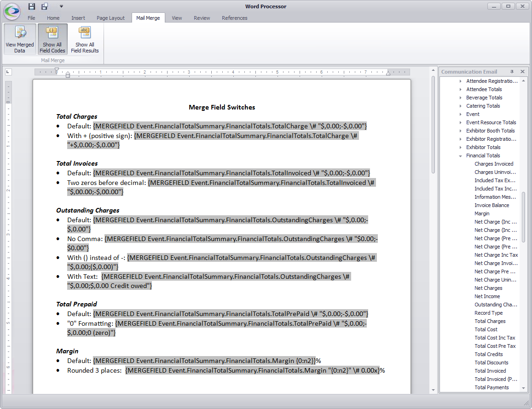Click the Save All icon in title bar

(x=45, y=6)
